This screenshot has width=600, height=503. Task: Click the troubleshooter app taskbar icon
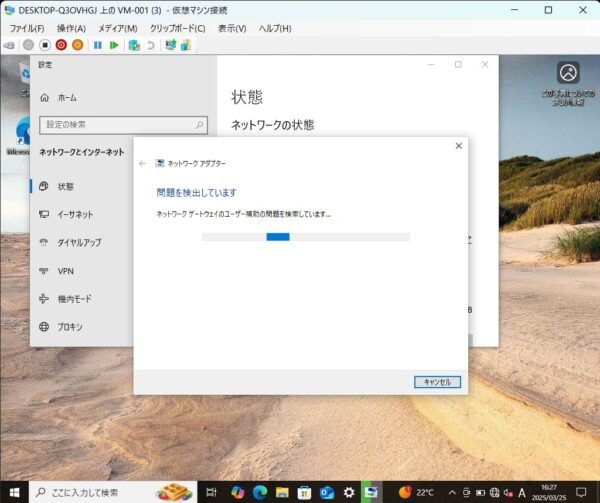[371, 492]
